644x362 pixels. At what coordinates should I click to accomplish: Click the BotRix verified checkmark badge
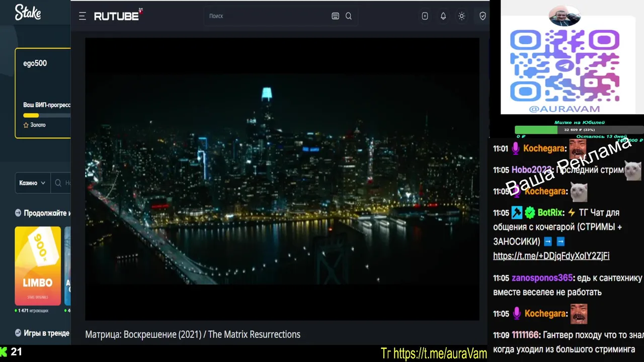(x=530, y=213)
